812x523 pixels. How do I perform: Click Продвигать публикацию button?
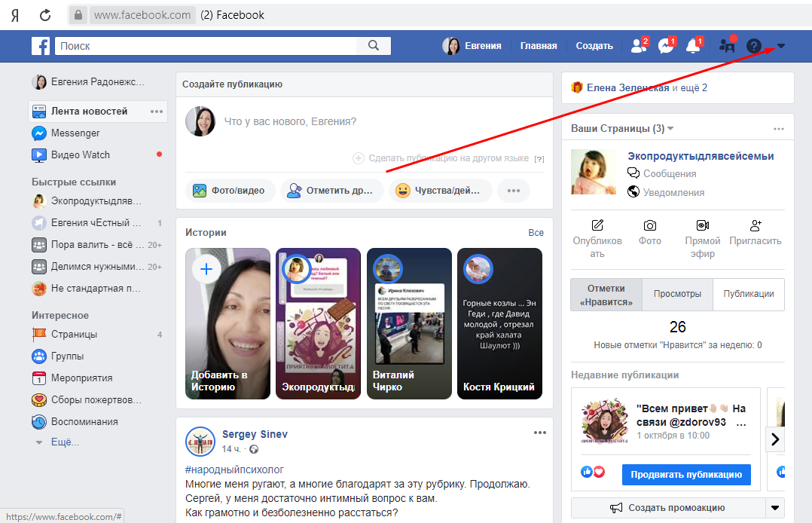point(686,475)
